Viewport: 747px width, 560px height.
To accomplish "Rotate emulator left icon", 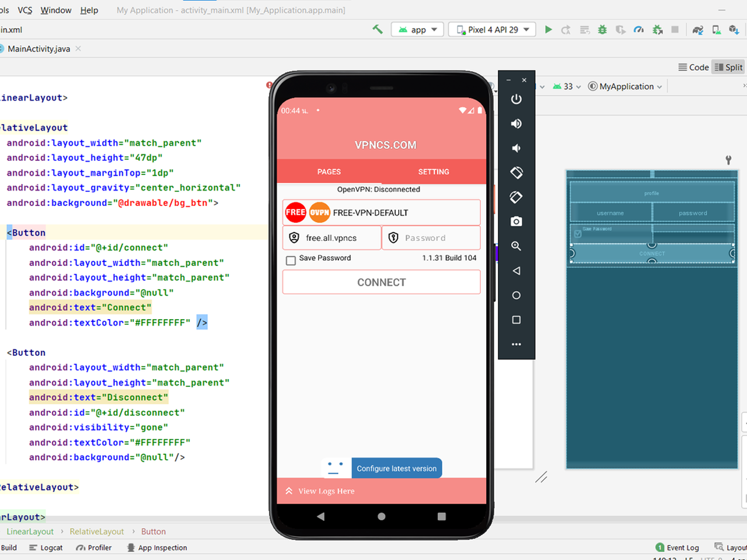I will (x=516, y=173).
